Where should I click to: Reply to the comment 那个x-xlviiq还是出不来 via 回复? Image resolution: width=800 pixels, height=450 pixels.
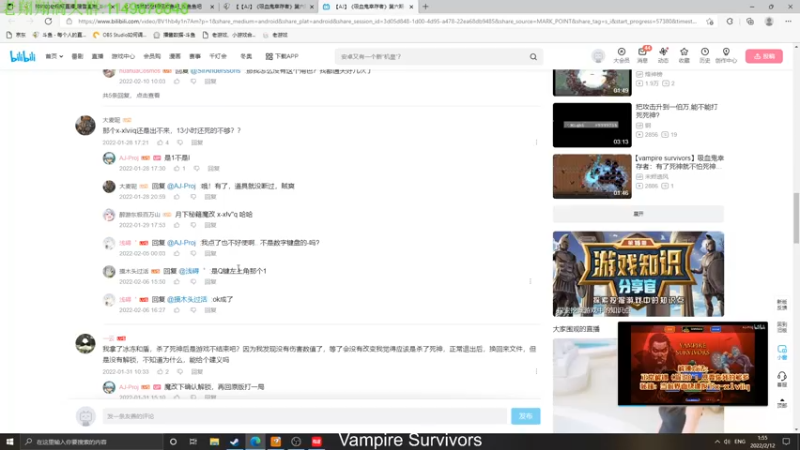click(196, 142)
